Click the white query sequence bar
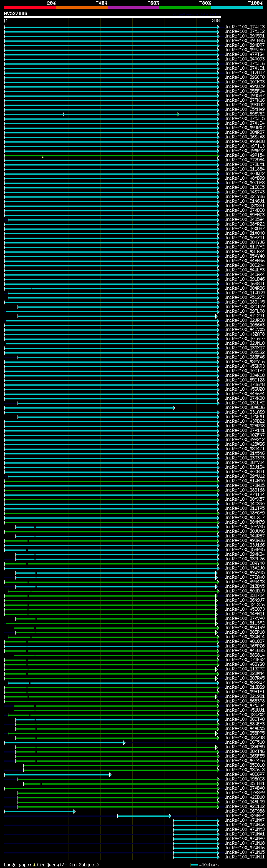This screenshot has height=868, width=267. click(113, 17)
